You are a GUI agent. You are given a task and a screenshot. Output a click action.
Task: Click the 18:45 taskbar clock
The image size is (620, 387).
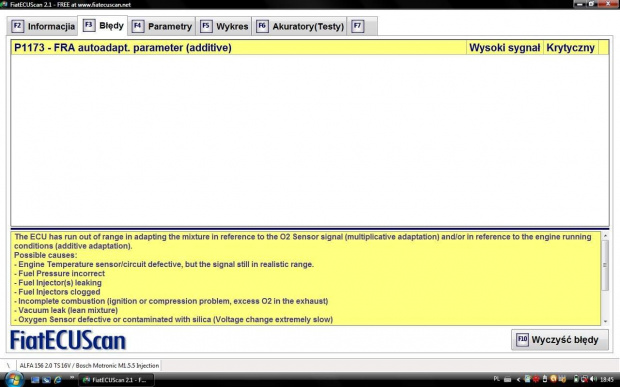pyautogui.click(x=607, y=379)
